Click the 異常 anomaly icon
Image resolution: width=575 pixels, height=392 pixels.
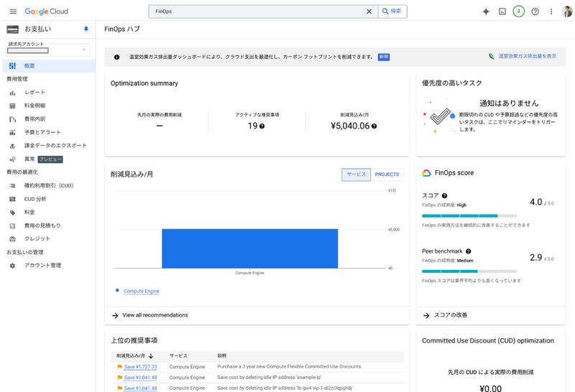coord(12,159)
